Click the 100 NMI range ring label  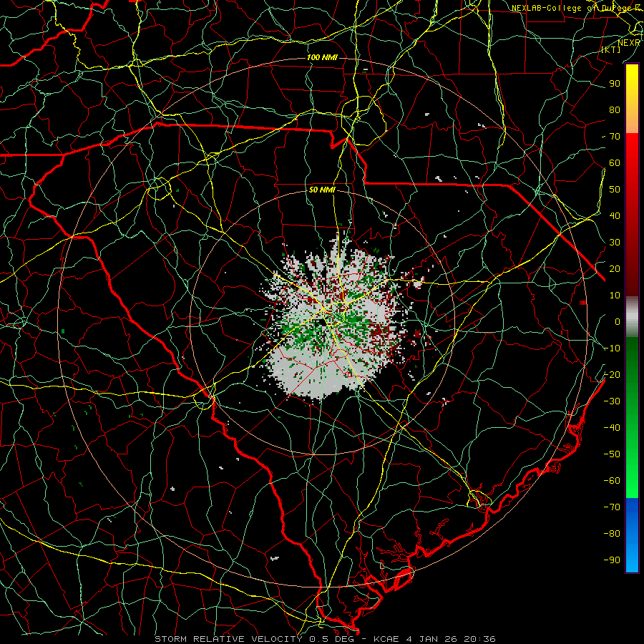point(322,57)
